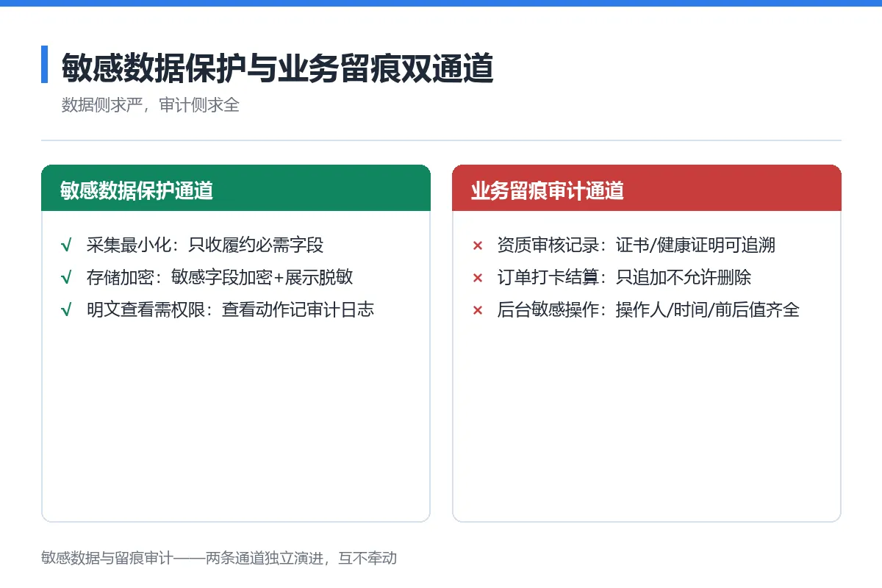The image size is (882, 588).
Task: Select the line 采集最小化:只收履约必需字段
Action: (205, 245)
